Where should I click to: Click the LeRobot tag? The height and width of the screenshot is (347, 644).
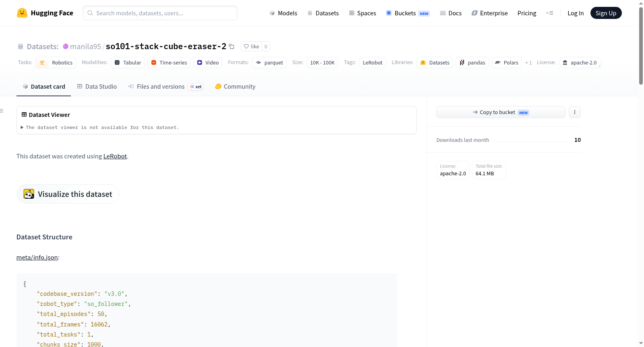[372, 62]
